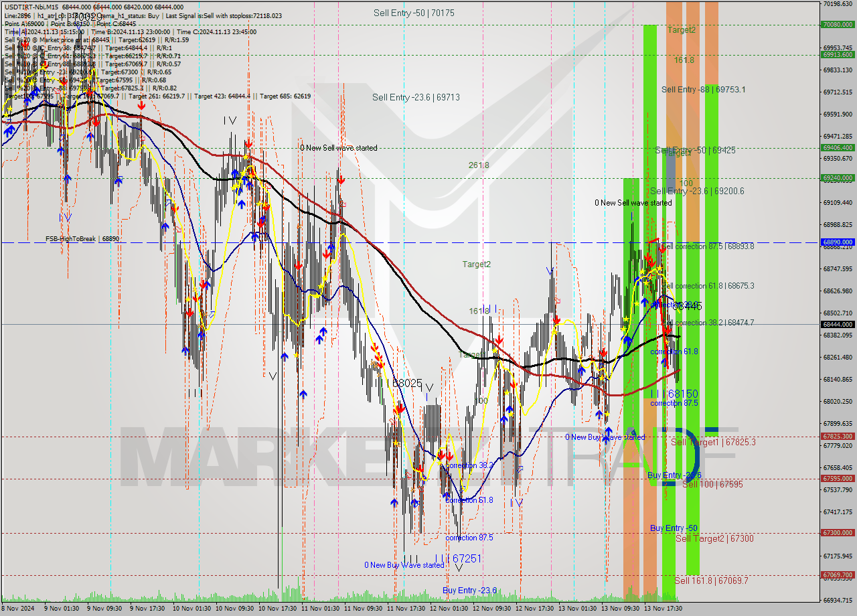
Task: Click the green 70080.000 price axis tag
Action: 838,24
